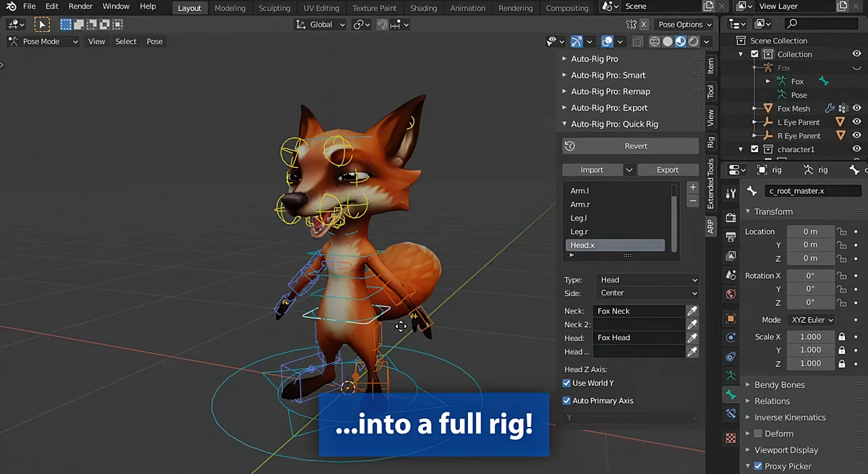Viewport: 868px width, 474px height.
Task: Open the Pose Mode dropdown
Action: pyautogui.click(x=43, y=42)
